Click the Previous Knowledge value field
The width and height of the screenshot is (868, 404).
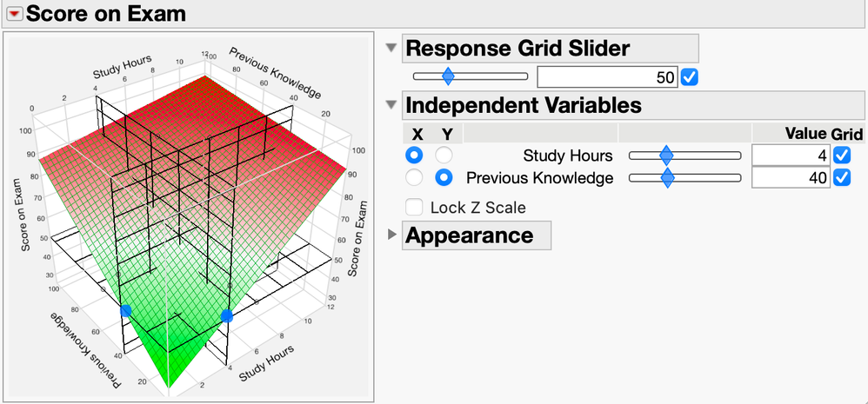(x=790, y=178)
